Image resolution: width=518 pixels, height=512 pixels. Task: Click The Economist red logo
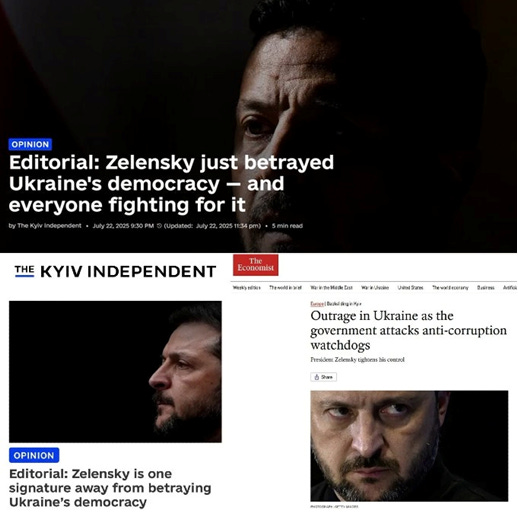click(x=256, y=265)
